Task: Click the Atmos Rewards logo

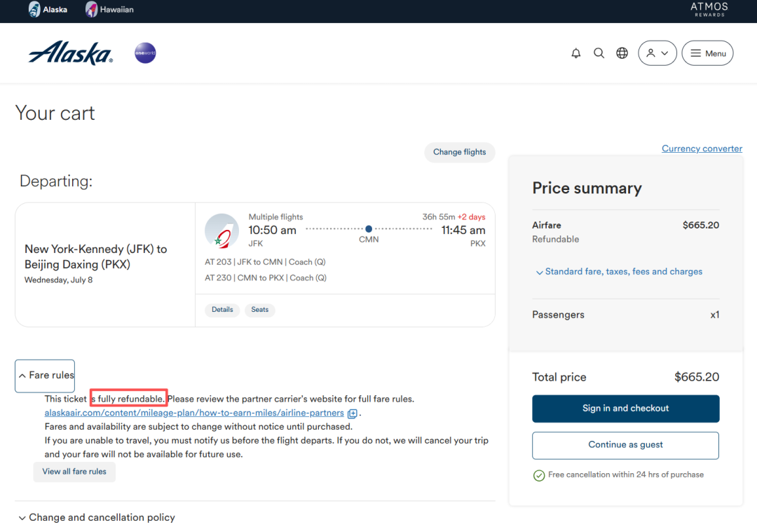Action: point(709,9)
